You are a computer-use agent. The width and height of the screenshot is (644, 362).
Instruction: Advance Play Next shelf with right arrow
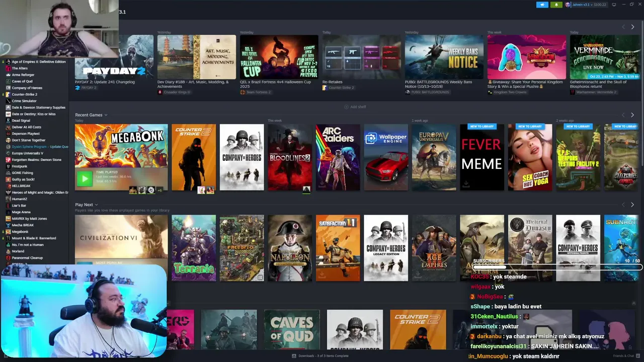click(632, 205)
